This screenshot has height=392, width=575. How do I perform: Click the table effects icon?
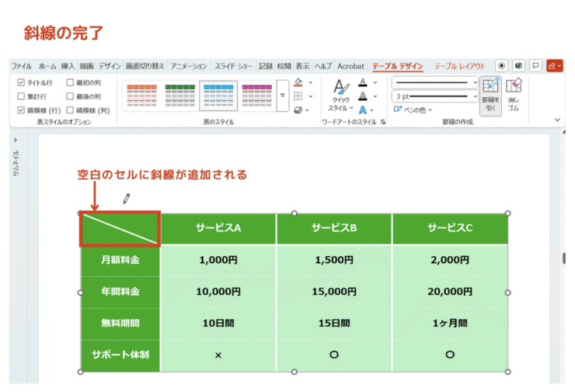click(x=298, y=109)
